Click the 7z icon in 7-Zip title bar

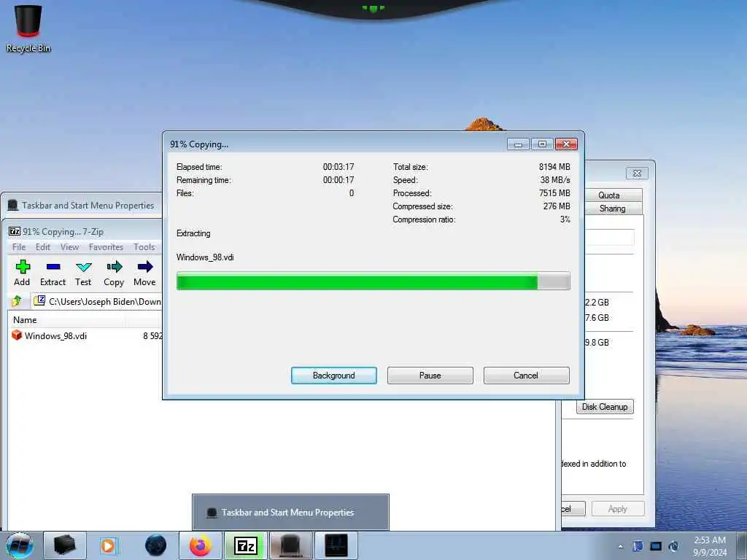click(x=15, y=231)
